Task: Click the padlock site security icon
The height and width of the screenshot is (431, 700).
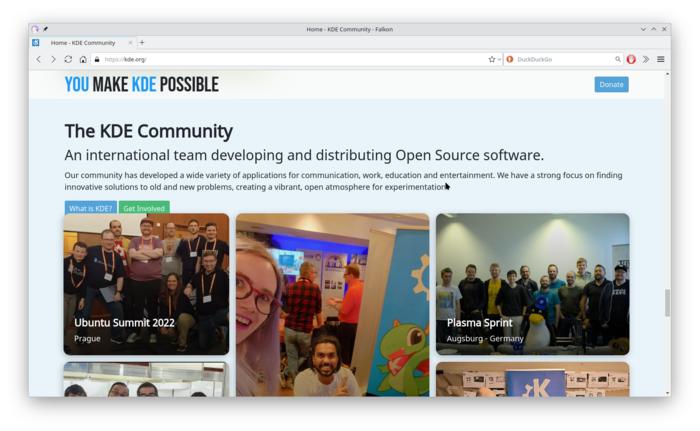Action: point(97,59)
